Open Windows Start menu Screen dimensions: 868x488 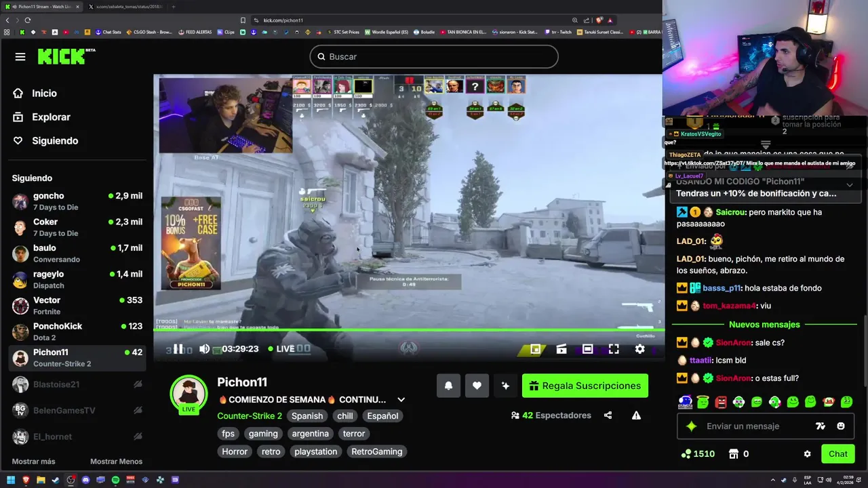click(x=12, y=480)
